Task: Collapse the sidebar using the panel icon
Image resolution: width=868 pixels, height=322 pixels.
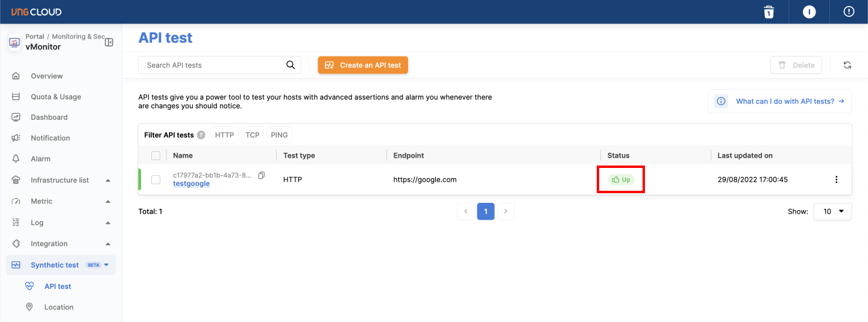Action: (x=109, y=42)
